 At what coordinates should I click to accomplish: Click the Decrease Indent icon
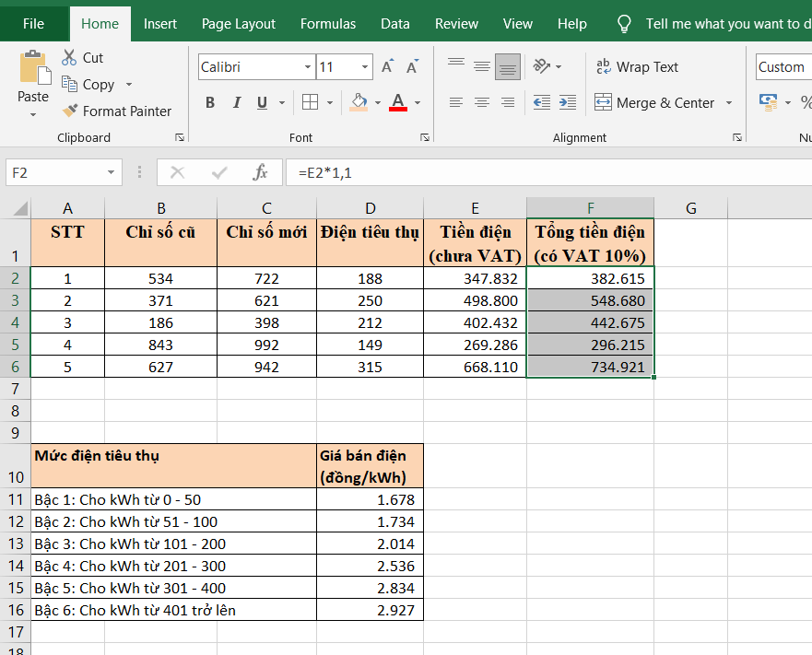(542, 102)
